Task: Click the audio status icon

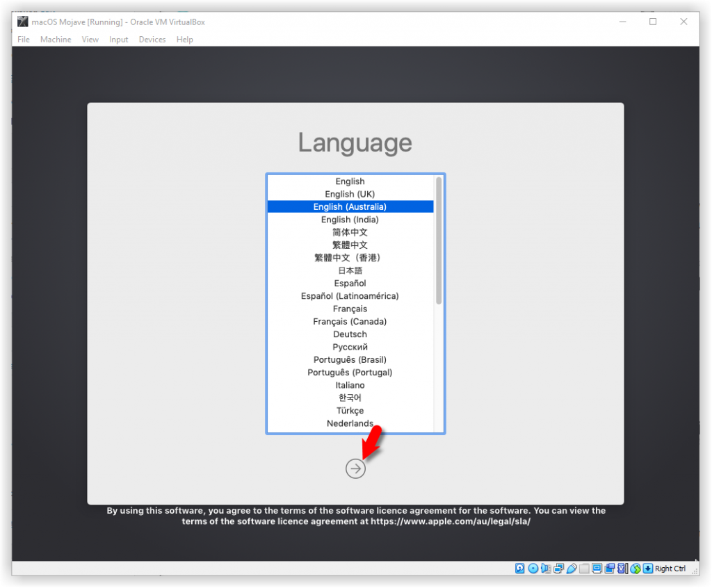Action: click(x=546, y=569)
